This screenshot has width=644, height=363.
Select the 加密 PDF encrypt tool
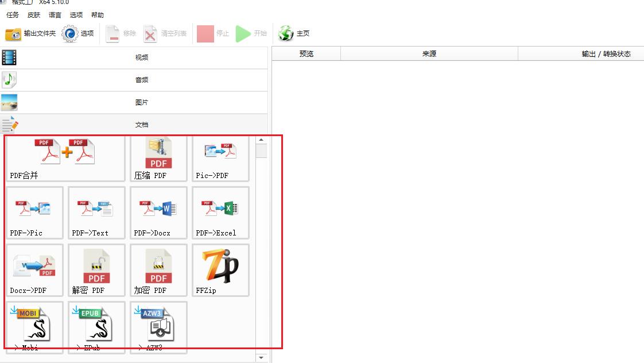coord(158,270)
